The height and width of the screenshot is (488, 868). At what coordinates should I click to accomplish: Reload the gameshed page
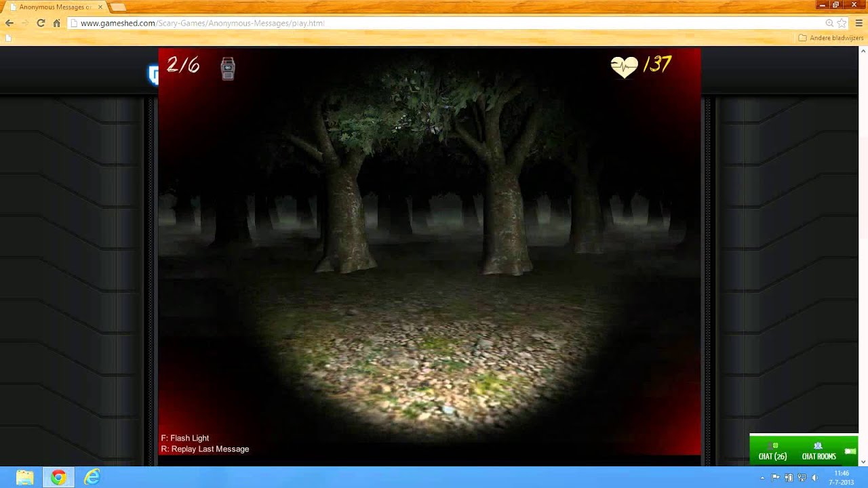[41, 23]
